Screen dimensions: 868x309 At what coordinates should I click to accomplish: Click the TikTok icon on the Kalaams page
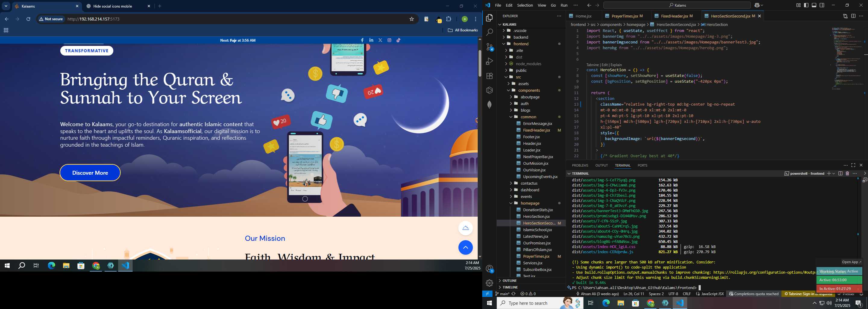click(399, 40)
